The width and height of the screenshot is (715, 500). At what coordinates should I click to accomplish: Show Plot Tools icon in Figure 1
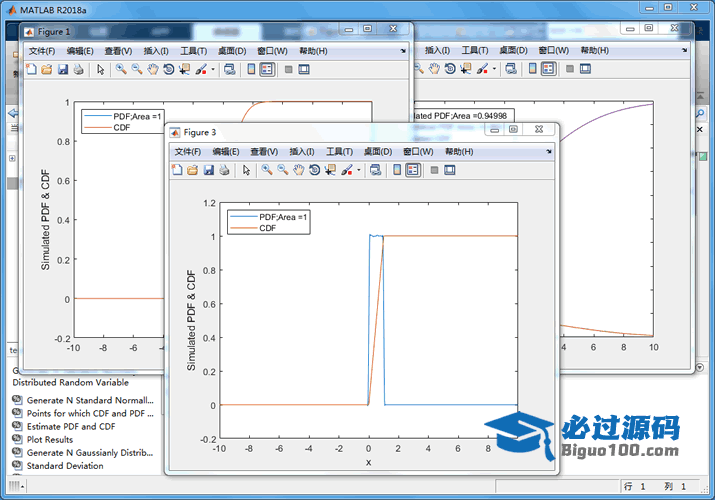coord(304,69)
